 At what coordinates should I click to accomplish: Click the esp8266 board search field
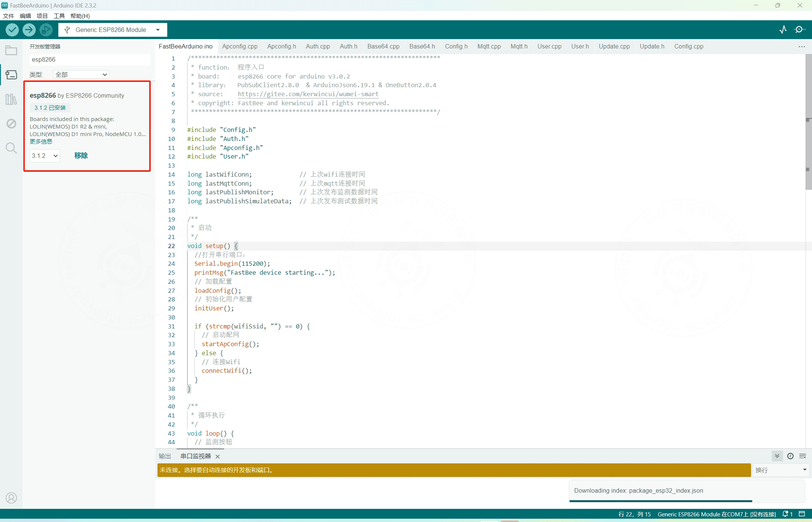[90, 59]
